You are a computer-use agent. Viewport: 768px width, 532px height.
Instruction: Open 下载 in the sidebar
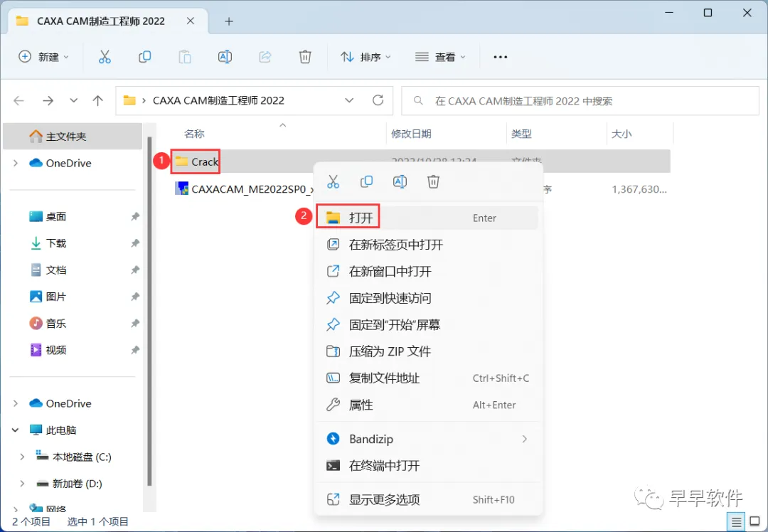(x=48, y=243)
